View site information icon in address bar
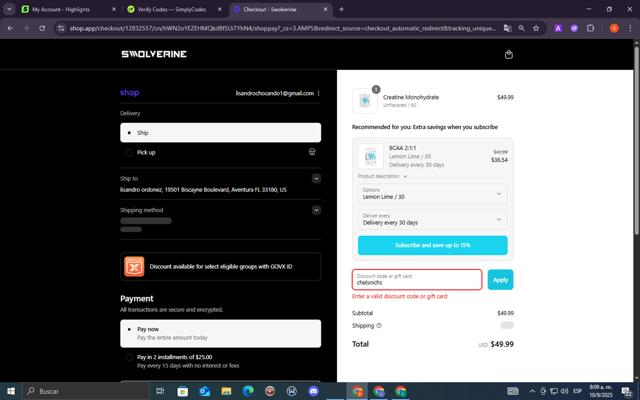640x400 pixels. tap(61, 28)
